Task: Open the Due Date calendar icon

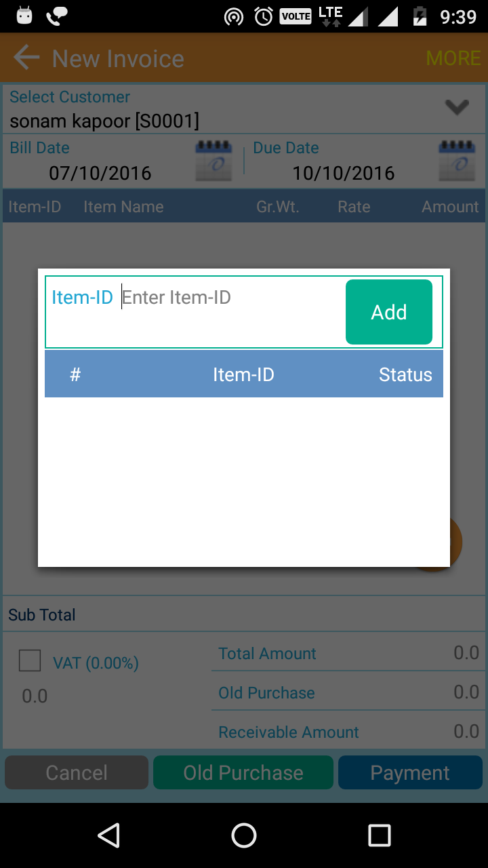Action: click(457, 161)
